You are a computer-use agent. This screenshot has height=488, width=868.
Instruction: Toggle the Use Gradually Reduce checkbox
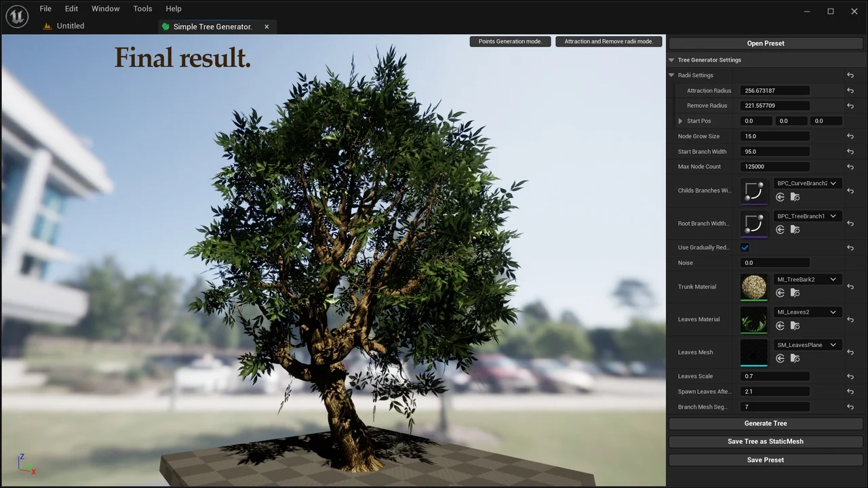[745, 247]
